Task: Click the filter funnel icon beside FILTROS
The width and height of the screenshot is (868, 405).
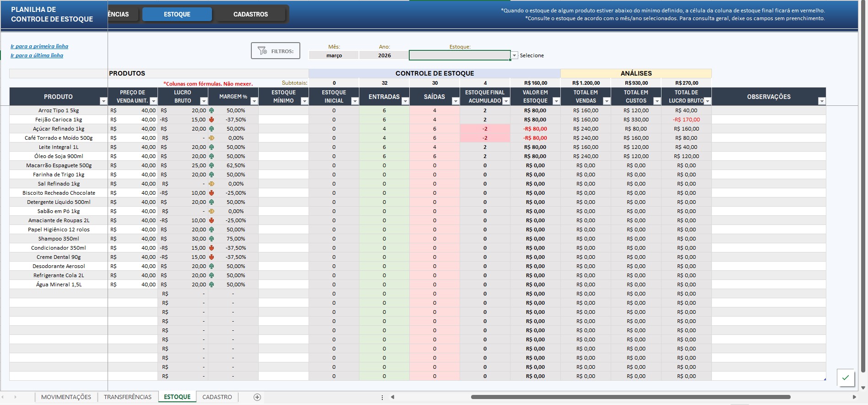Action: pos(262,51)
